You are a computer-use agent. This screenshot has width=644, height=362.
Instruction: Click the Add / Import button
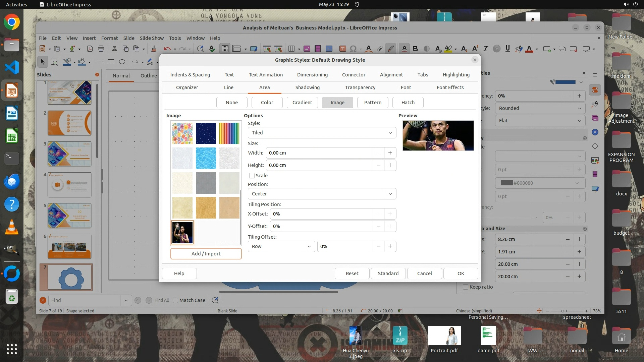click(206, 254)
